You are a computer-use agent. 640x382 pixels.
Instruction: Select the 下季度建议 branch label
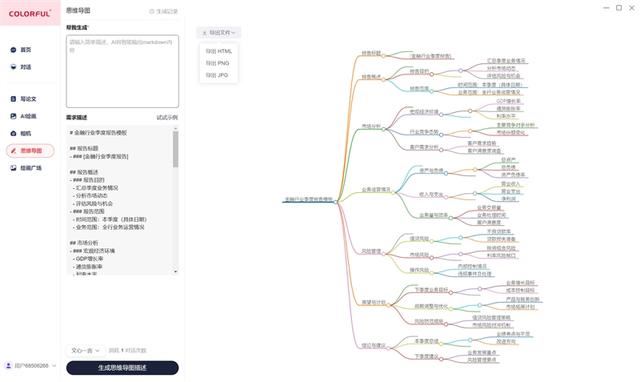tap(427, 357)
